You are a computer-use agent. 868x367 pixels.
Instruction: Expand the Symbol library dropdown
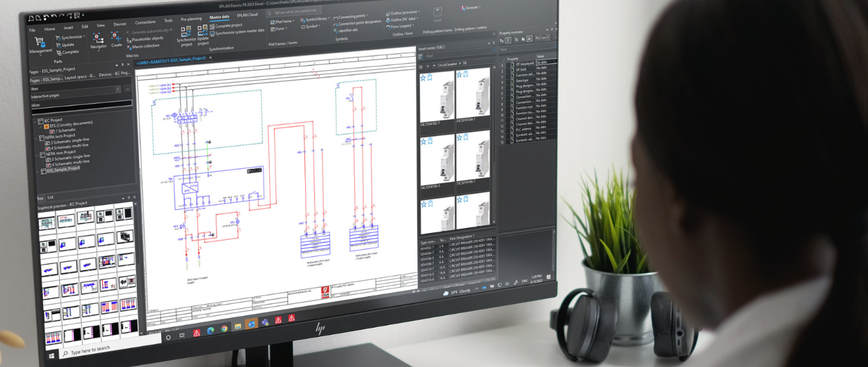pyautogui.click(x=328, y=18)
